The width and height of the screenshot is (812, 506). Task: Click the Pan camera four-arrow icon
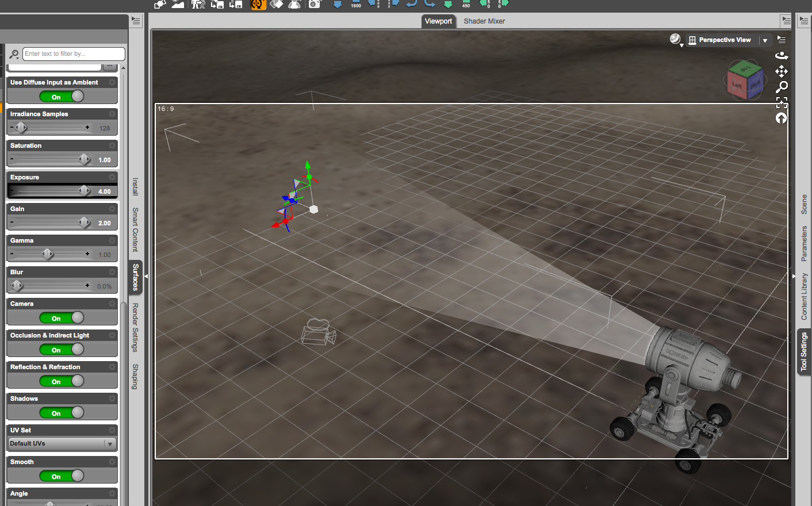pos(782,71)
